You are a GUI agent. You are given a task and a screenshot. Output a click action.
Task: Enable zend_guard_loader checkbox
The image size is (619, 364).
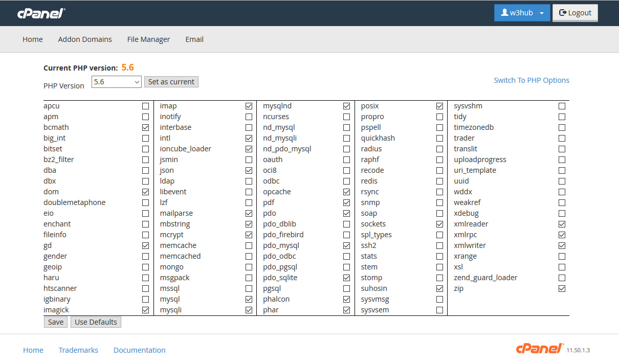[x=562, y=278]
